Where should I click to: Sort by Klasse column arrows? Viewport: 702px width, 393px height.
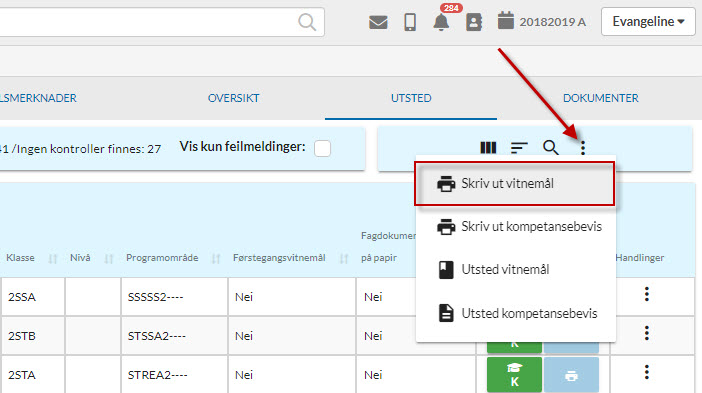tap(53, 259)
